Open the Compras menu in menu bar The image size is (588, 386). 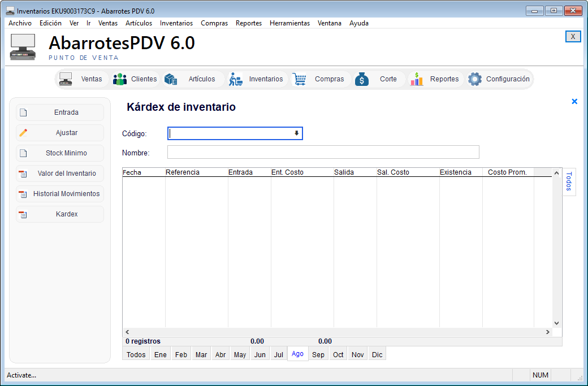(x=214, y=23)
